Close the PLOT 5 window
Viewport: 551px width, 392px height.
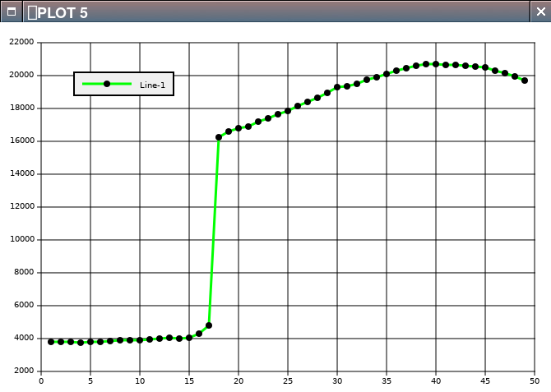coord(539,12)
